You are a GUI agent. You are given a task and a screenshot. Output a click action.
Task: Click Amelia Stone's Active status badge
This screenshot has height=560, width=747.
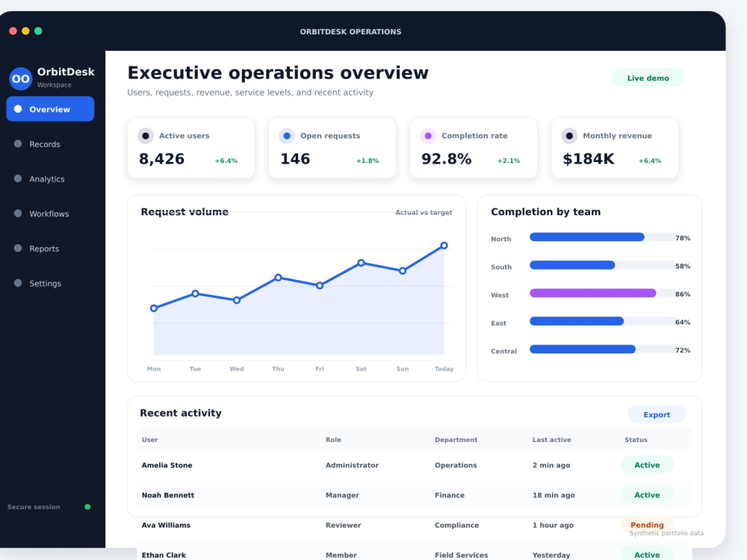[x=647, y=464]
